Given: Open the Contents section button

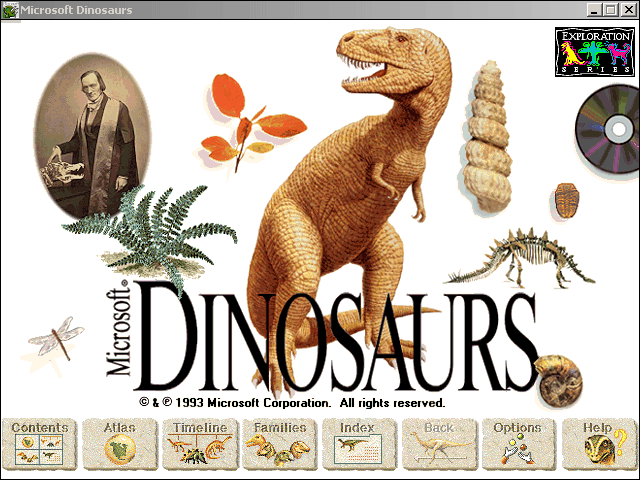Looking at the screenshot, I should (x=39, y=444).
